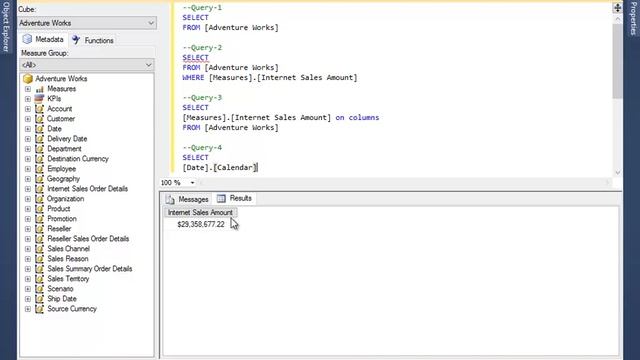Click the $29,358,677.22 result cell
Image resolution: width=640 pixels, height=360 pixels.
(201, 224)
